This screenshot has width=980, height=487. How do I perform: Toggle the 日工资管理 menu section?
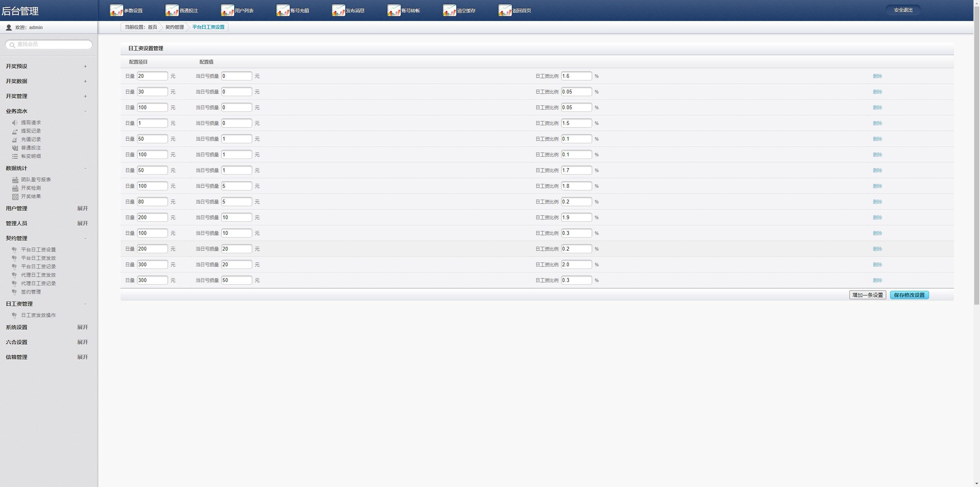pos(47,303)
